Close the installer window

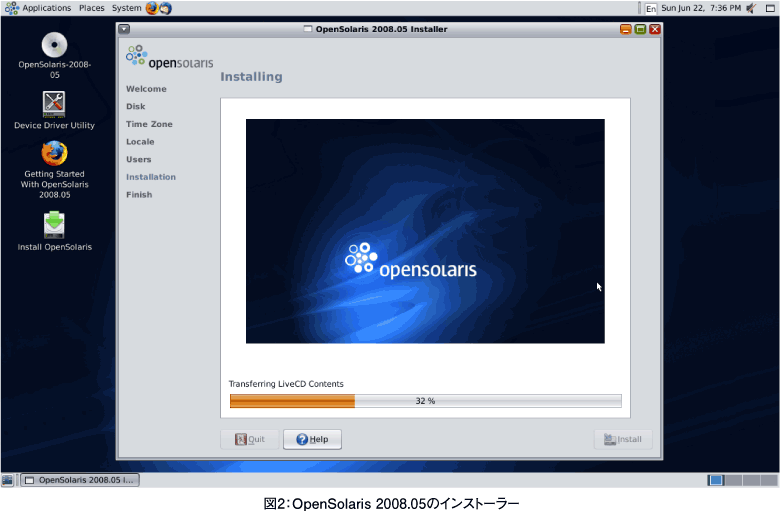tap(655, 29)
